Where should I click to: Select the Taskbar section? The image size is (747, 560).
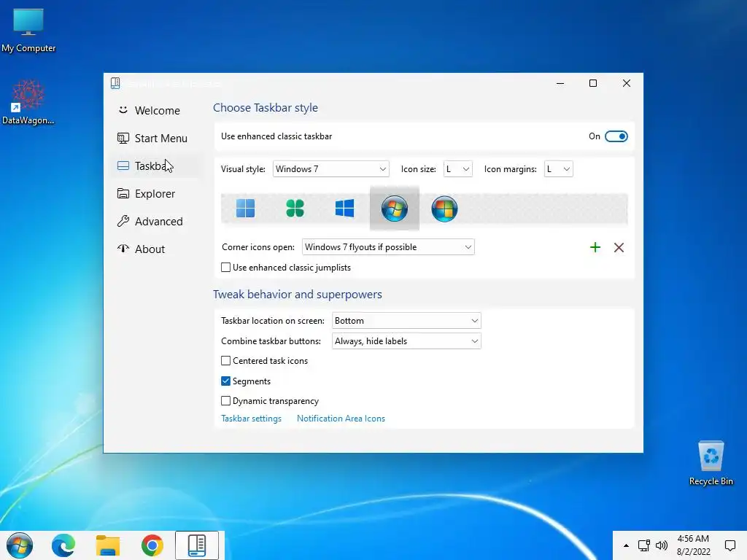point(158,166)
